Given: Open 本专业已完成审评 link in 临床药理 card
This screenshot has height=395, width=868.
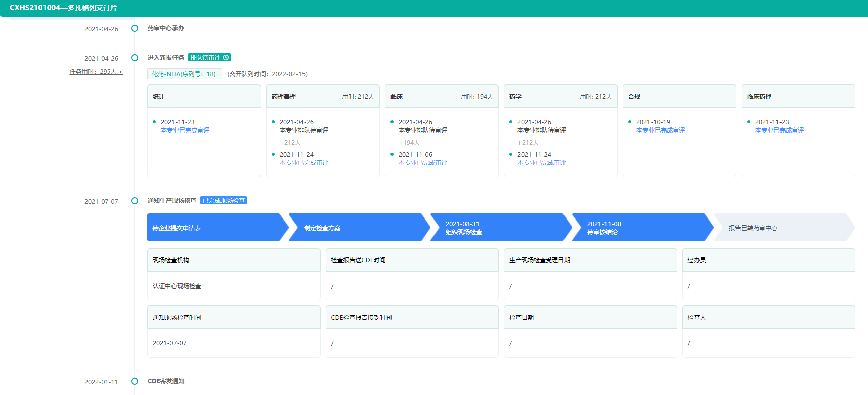Looking at the screenshot, I should tap(779, 130).
